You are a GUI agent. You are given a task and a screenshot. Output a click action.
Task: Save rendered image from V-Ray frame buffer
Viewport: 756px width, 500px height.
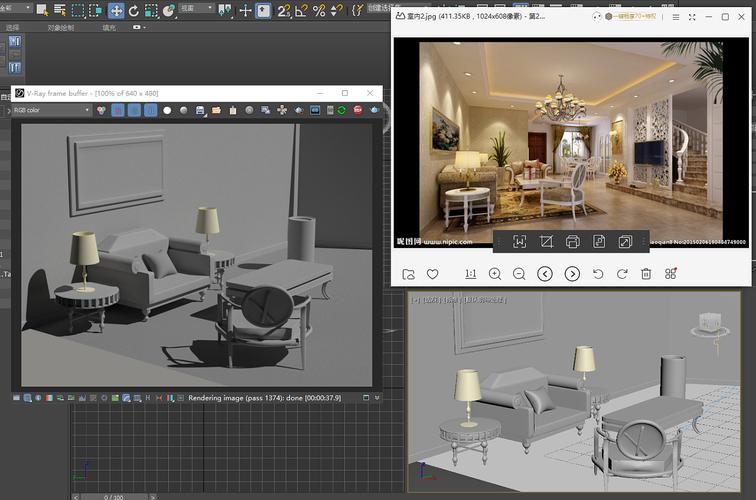[200, 110]
